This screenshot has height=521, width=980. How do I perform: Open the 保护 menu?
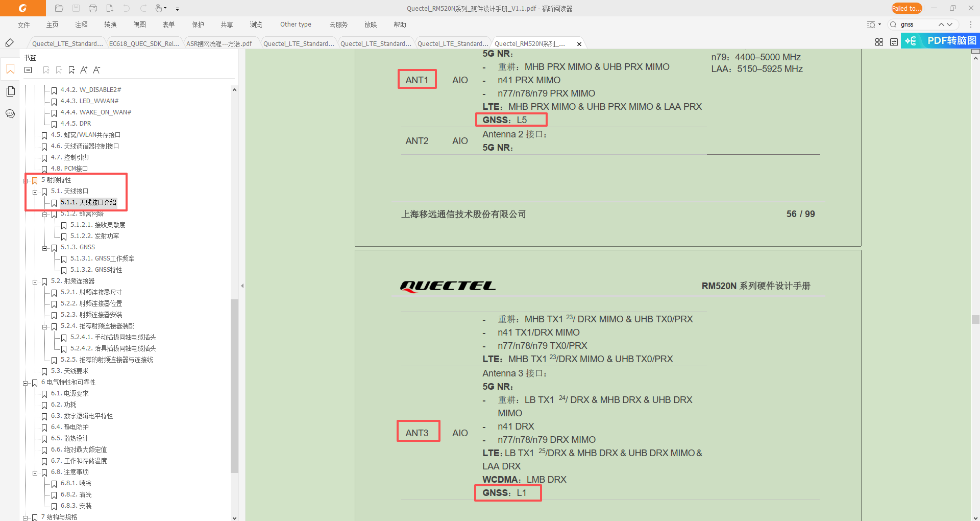(x=198, y=25)
